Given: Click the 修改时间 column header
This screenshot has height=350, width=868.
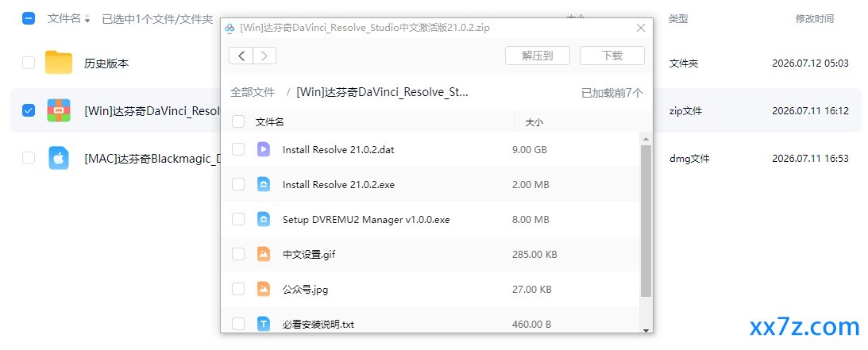Looking at the screenshot, I should pos(814,19).
